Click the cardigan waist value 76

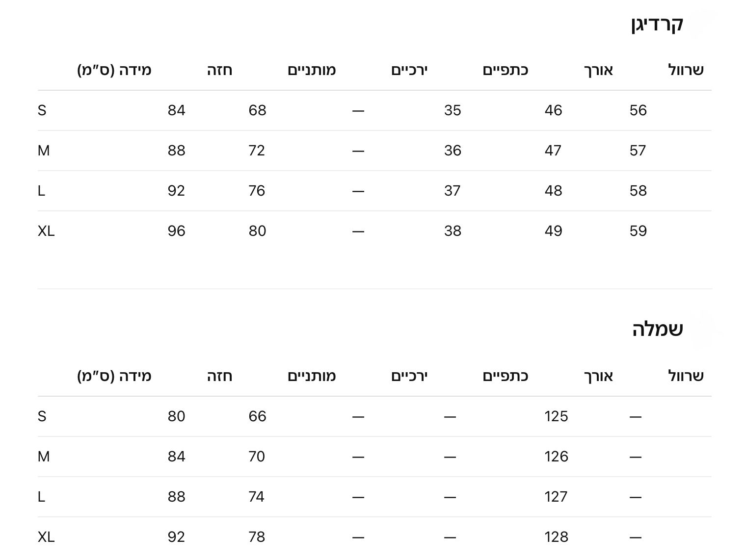click(x=257, y=191)
